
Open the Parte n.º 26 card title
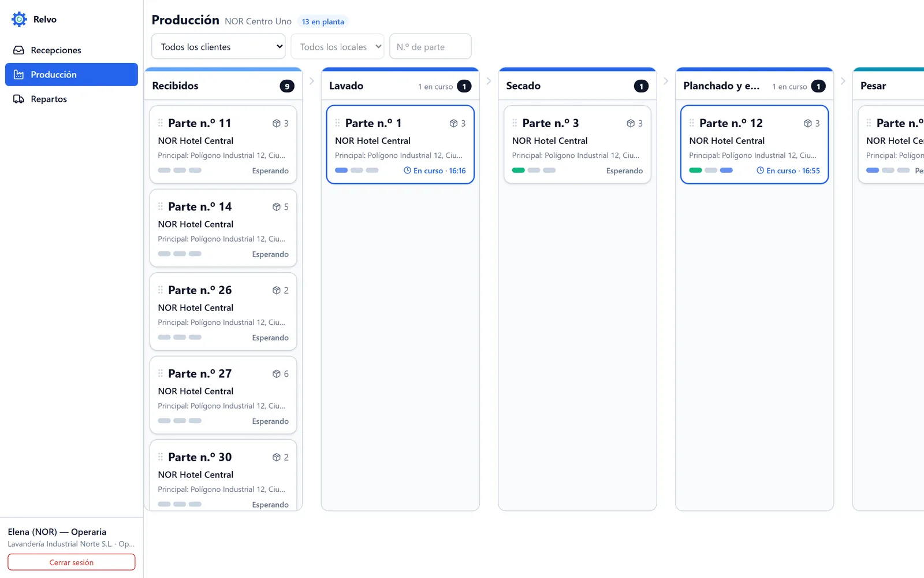click(200, 290)
